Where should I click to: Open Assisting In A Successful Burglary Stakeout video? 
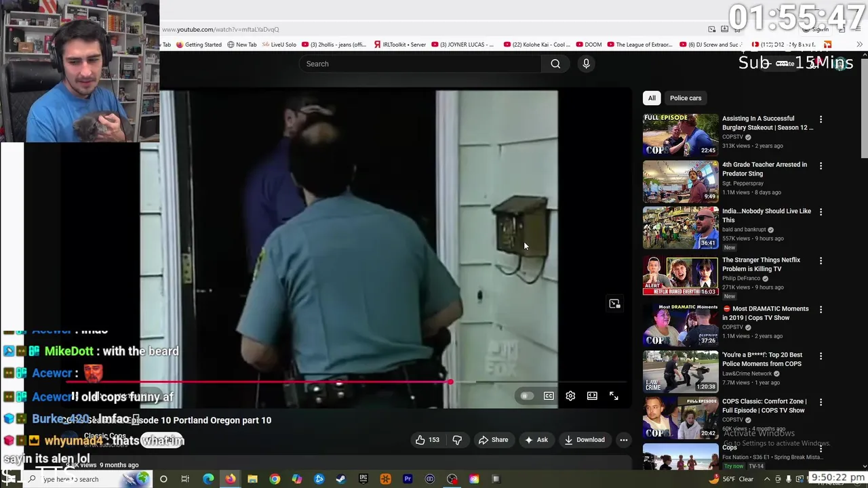click(767, 123)
